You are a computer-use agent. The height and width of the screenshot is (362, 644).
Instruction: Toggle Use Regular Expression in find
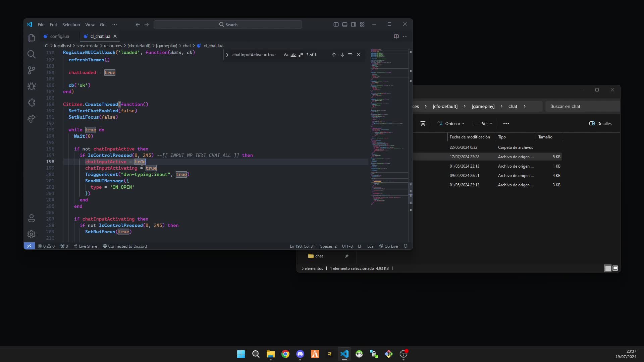coord(301,55)
